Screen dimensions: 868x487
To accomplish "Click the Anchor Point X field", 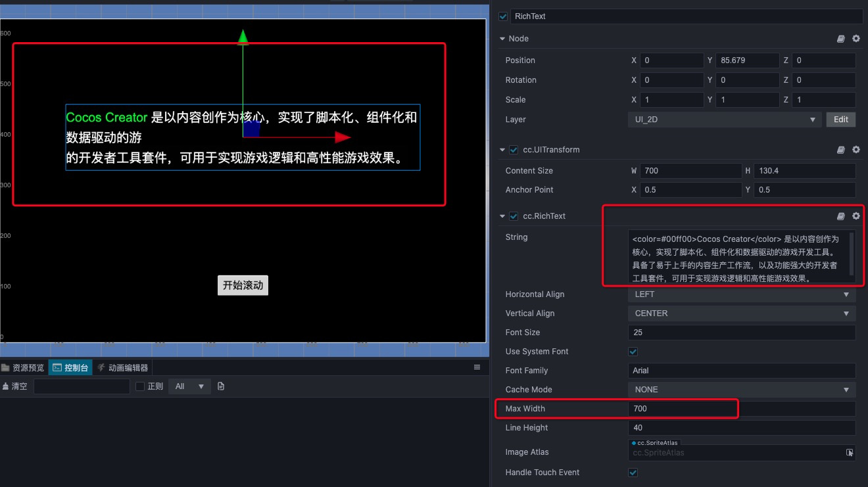I will 690,190.
